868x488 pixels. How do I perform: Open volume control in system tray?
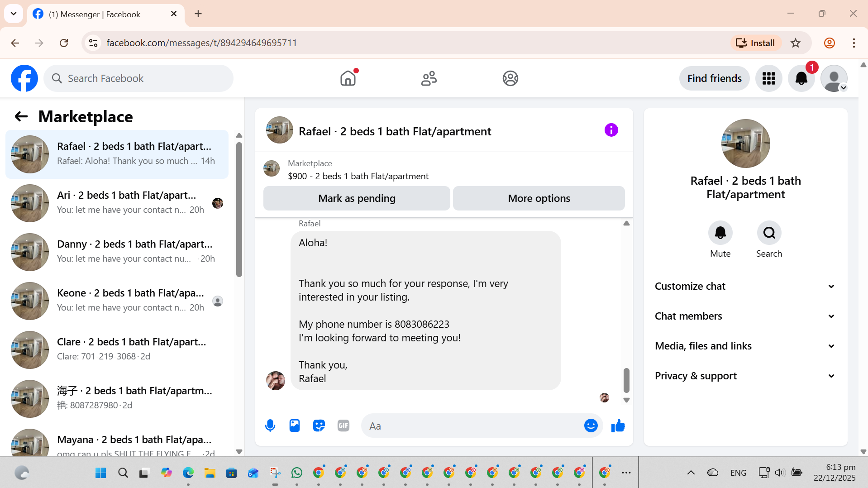click(779, 473)
